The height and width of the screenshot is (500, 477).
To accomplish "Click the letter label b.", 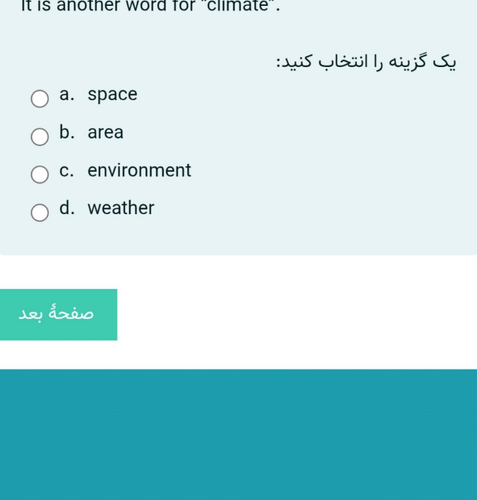I will coord(67,132).
